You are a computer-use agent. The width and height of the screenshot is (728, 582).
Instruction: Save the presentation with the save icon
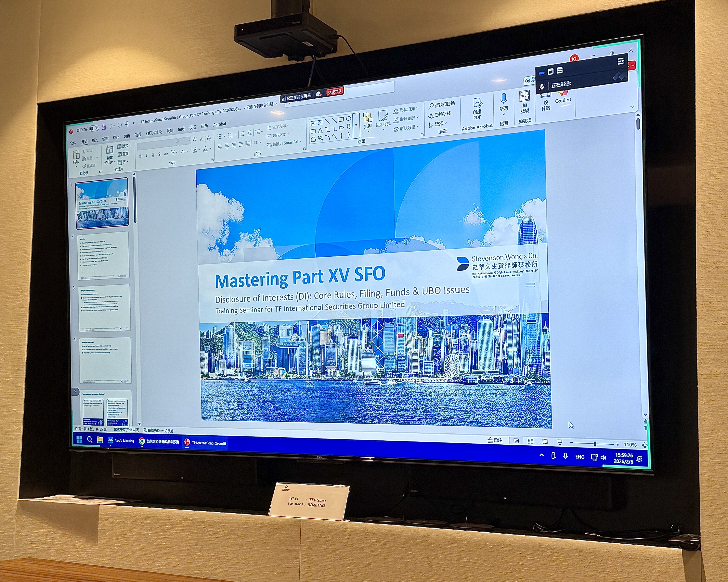pyautogui.click(x=104, y=127)
